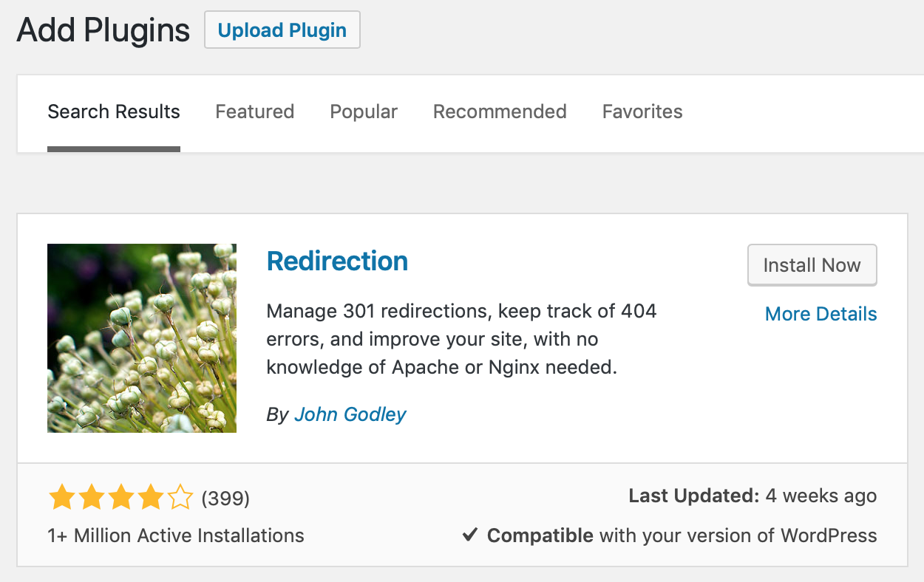This screenshot has height=582, width=924.
Task: View More Details for Redirection
Action: coord(821,314)
